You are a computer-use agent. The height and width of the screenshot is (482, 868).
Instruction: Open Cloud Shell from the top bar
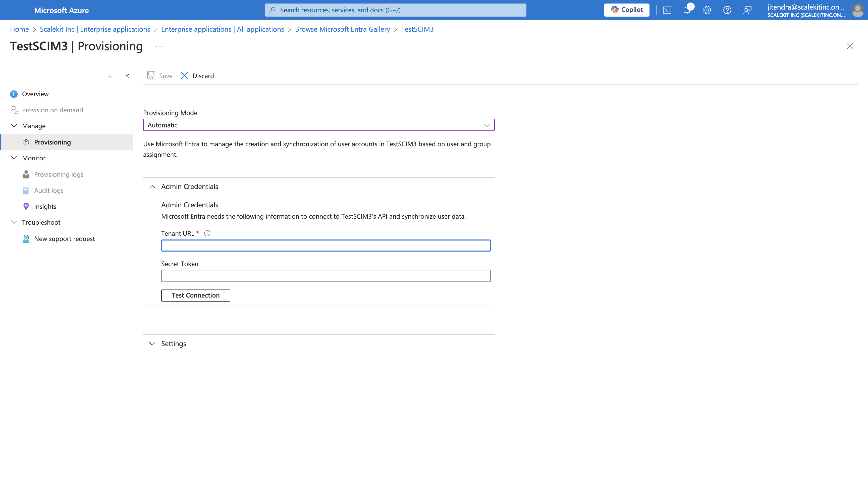(667, 10)
